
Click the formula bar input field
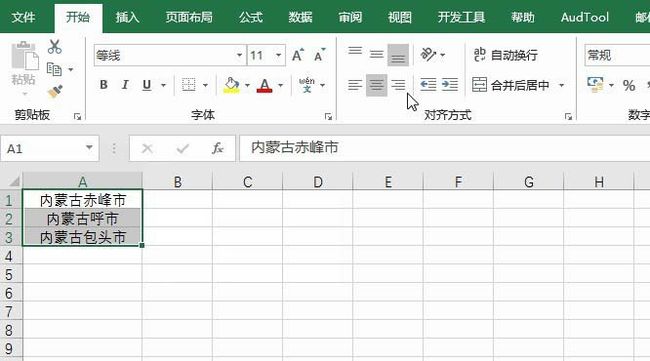click(444, 148)
